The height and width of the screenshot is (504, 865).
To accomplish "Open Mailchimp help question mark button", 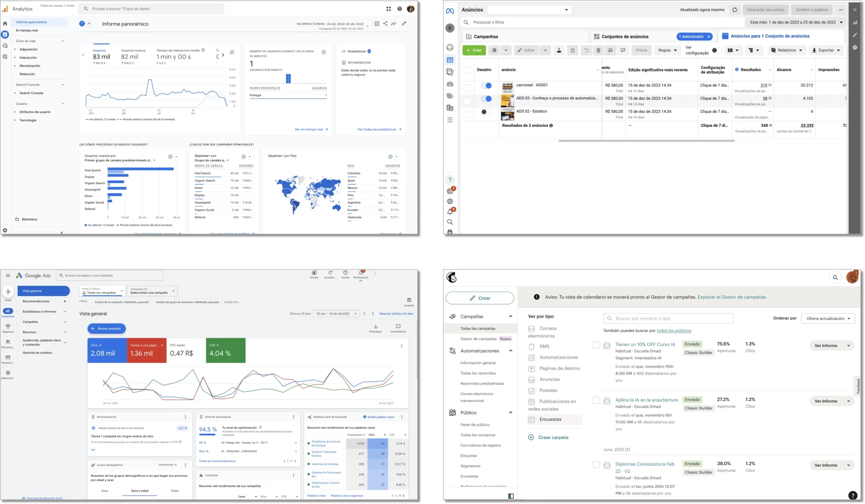I will click(x=852, y=495).
